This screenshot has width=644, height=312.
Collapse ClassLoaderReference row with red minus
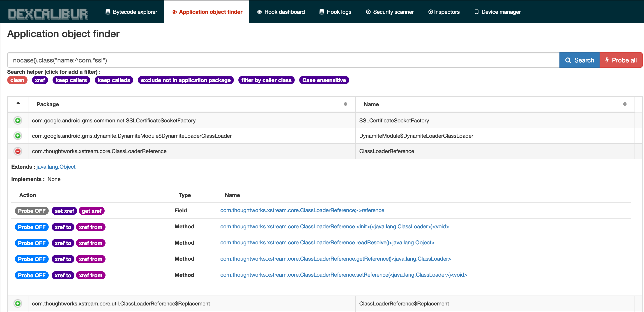[18, 151]
